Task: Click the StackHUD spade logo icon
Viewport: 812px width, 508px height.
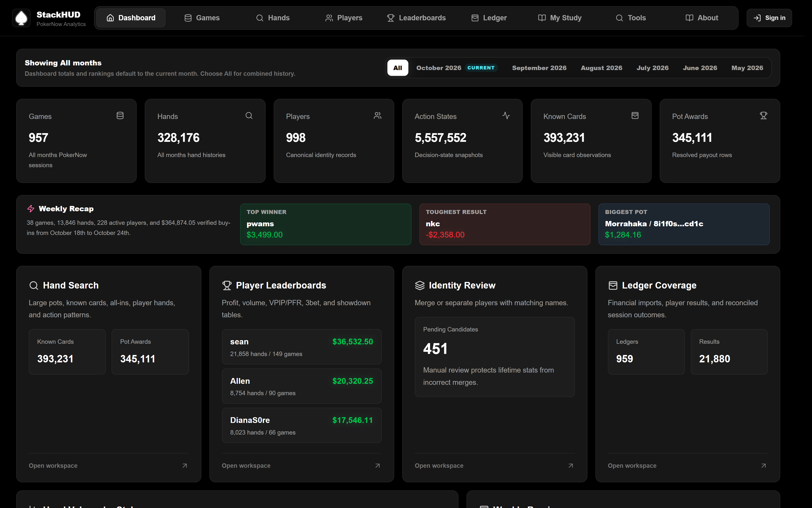Action: click(x=21, y=18)
